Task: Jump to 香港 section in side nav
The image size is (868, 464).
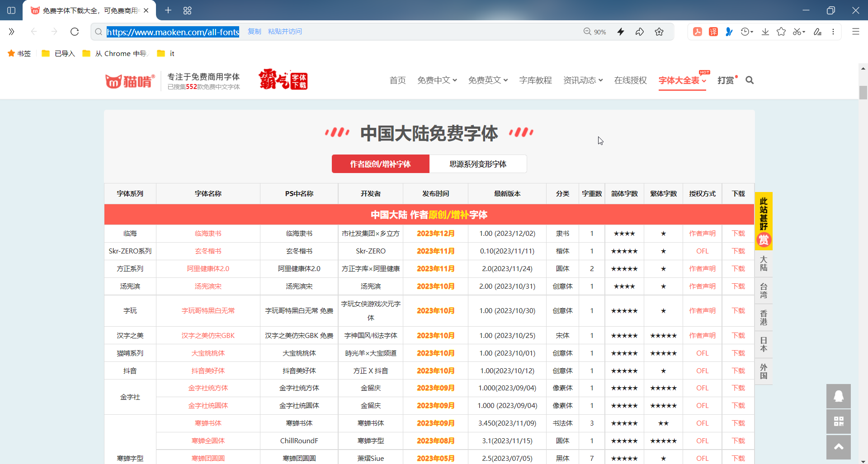Action: point(764,318)
